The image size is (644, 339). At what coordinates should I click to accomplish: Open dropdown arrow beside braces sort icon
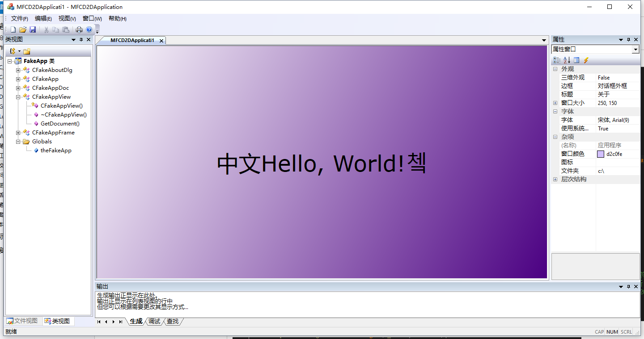pos(19,51)
